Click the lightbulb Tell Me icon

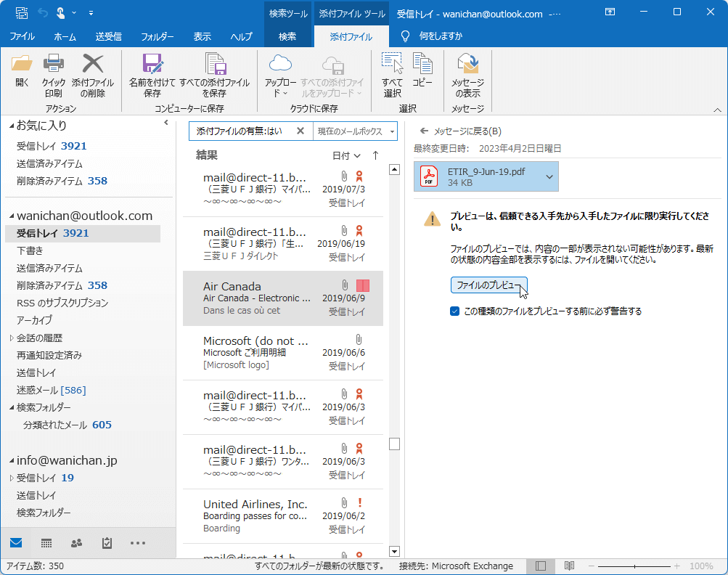(x=405, y=36)
